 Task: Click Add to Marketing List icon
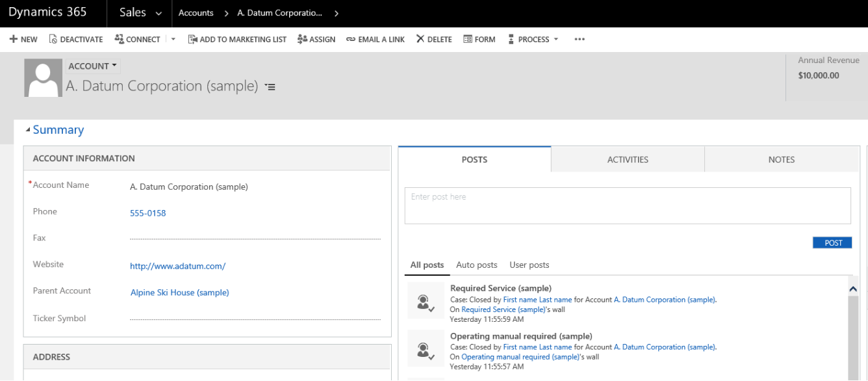[x=193, y=40]
